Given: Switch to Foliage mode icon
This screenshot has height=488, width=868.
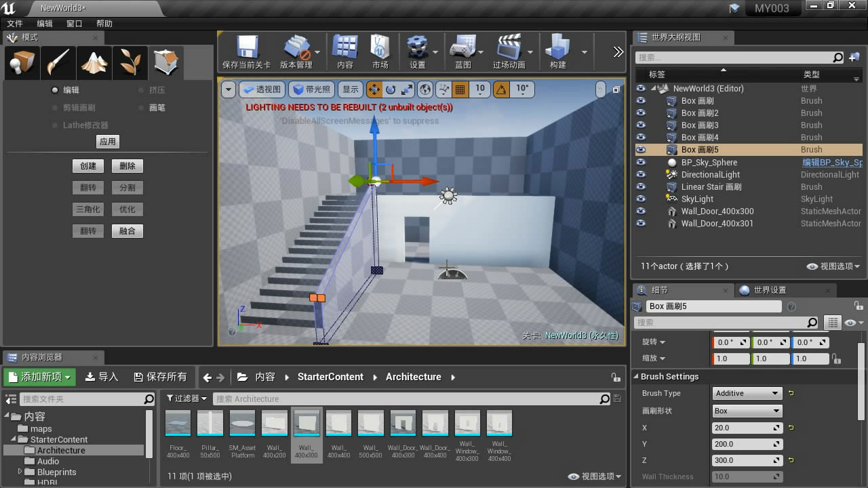Looking at the screenshot, I should 130,63.
